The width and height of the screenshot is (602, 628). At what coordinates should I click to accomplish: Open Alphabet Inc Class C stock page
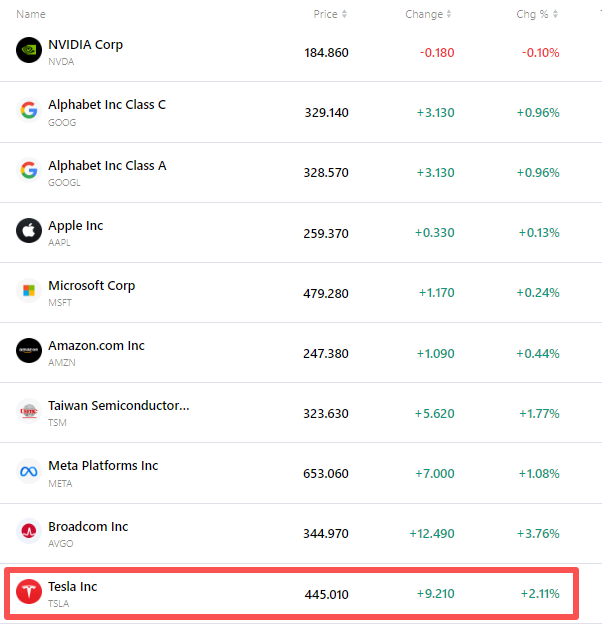point(107,105)
